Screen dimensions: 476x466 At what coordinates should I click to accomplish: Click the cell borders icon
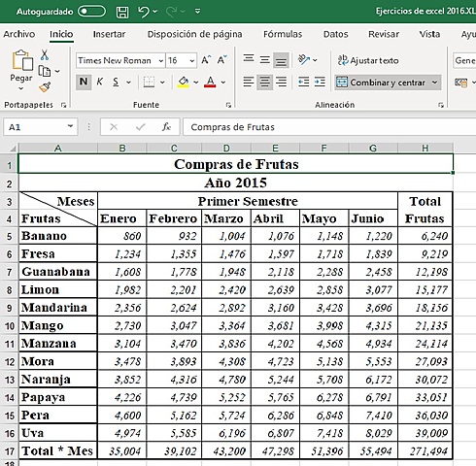tap(149, 83)
